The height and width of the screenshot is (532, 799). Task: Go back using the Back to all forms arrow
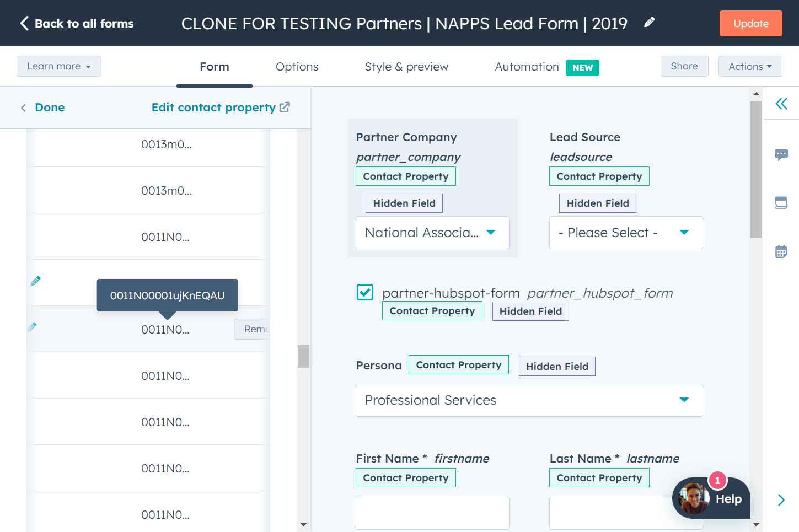click(x=24, y=23)
